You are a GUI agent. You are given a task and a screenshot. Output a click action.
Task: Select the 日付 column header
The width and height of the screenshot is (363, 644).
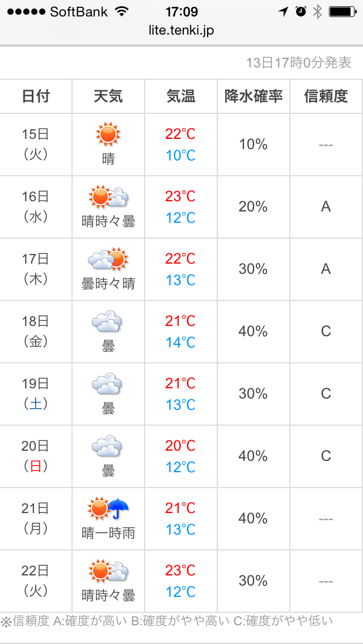(36, 96)
